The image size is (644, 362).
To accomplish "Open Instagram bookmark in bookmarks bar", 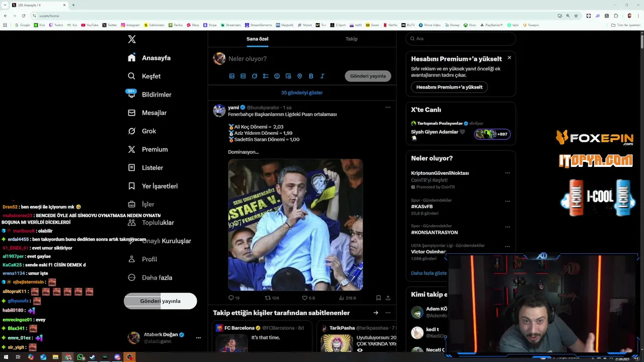I will 130,25.
